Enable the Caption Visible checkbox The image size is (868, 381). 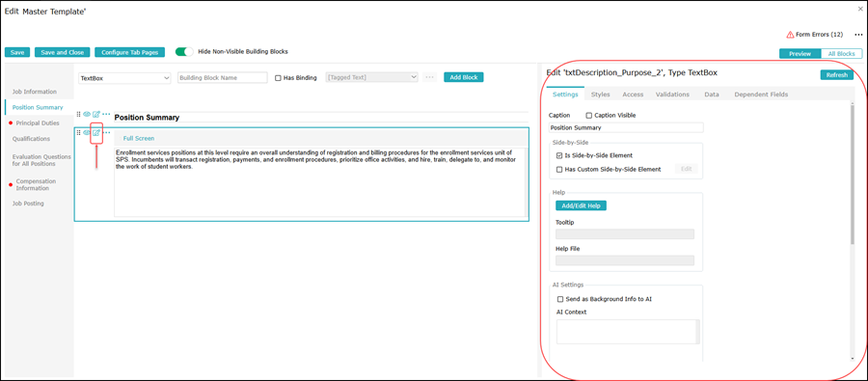[x=589, y=116]
